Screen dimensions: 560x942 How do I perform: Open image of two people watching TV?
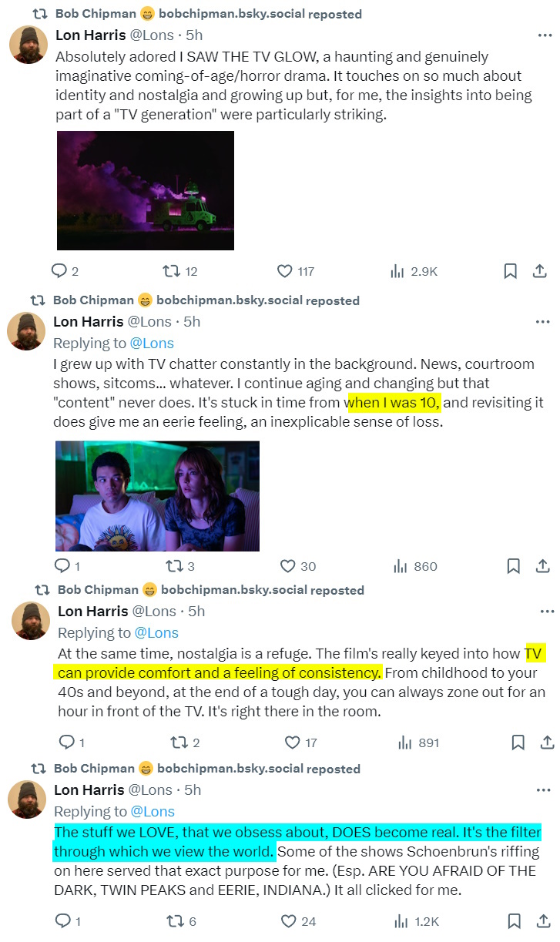(157, 496)
